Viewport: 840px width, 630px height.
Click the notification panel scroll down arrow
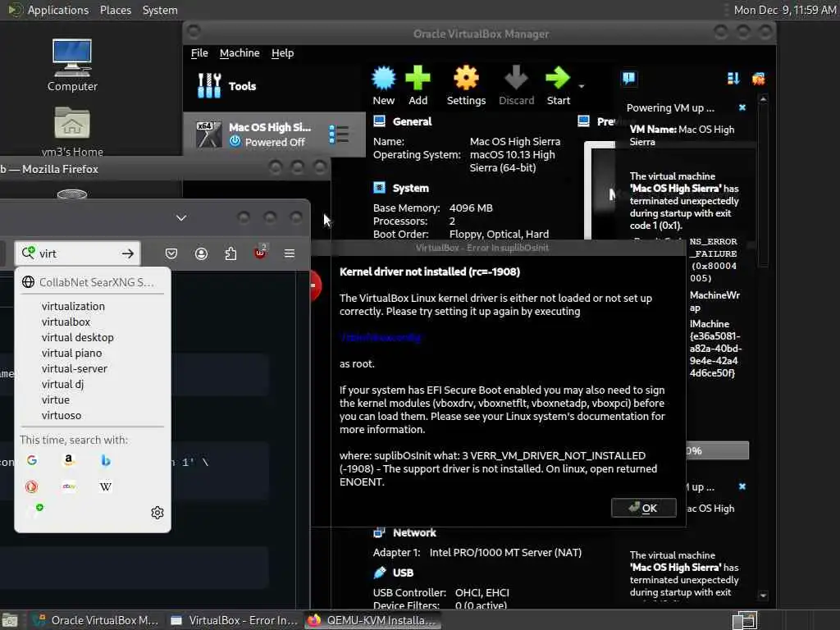(x=764, y=596)
